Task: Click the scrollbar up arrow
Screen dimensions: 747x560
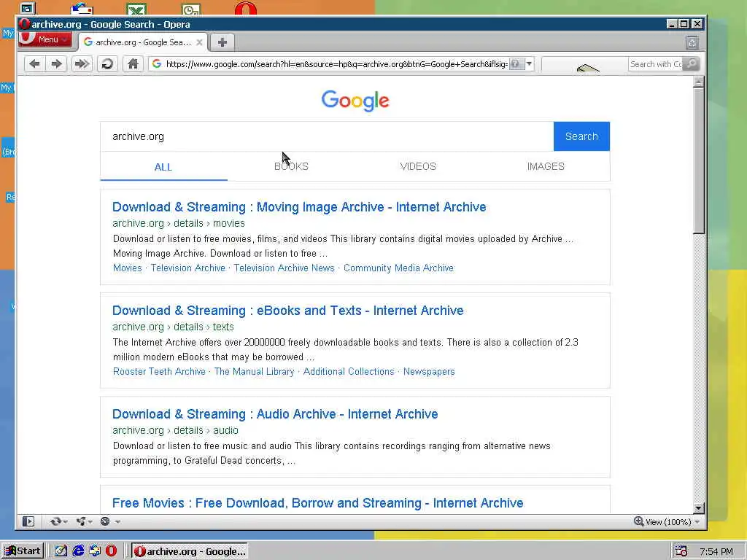Action: click(698, 82)
